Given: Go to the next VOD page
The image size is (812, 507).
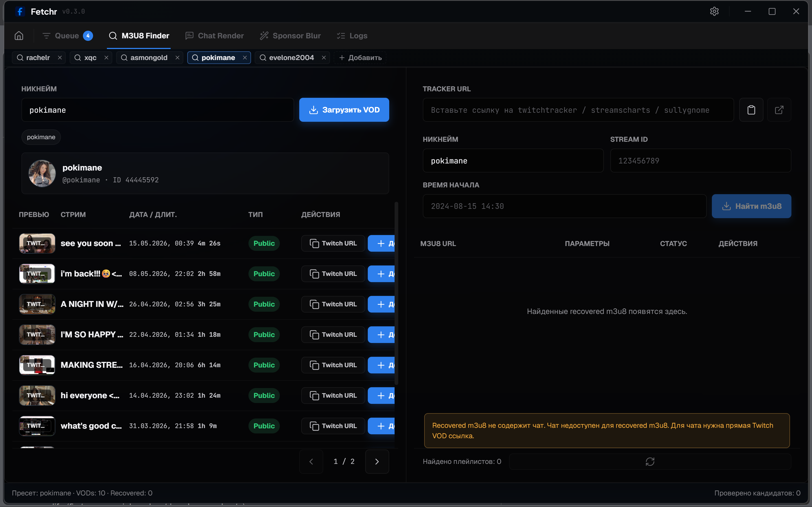Looking at the screenshot, I should point(377,461).
